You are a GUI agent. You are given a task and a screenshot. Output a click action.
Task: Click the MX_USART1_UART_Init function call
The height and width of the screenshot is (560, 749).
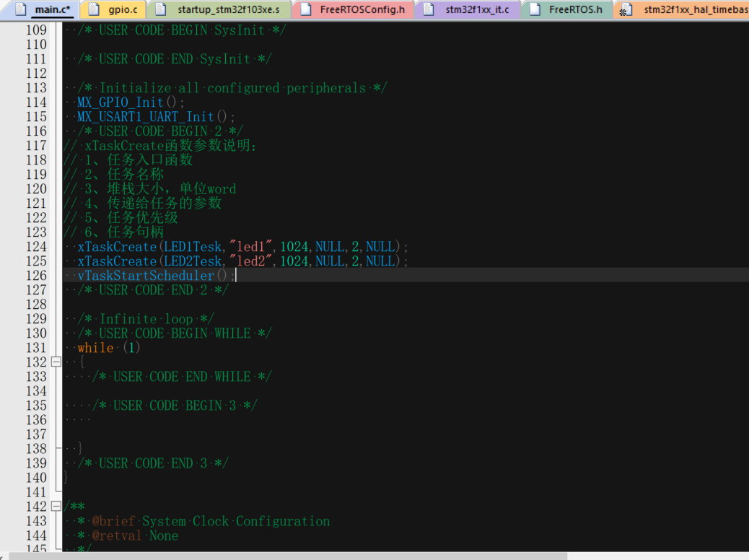pyautogui.click(x=146, y=117)
